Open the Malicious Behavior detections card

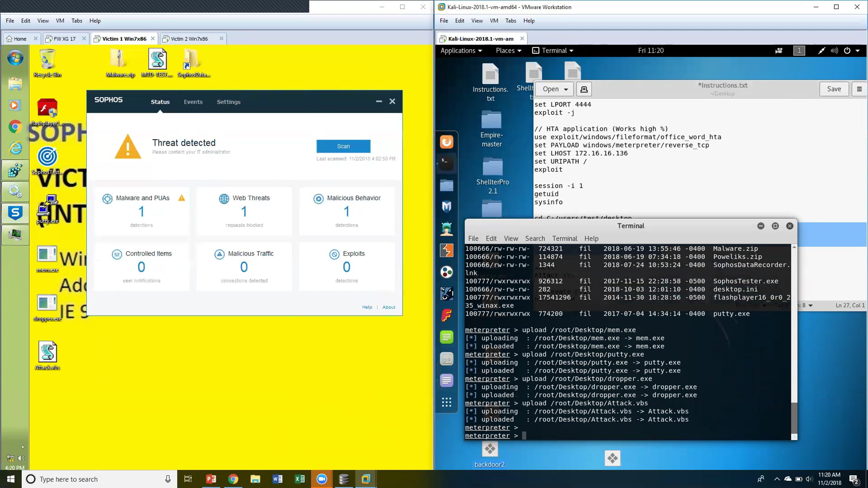(346, 211)
